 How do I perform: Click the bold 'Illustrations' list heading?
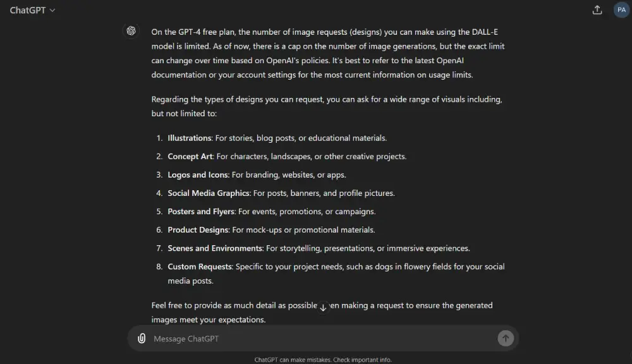[190, 138]
